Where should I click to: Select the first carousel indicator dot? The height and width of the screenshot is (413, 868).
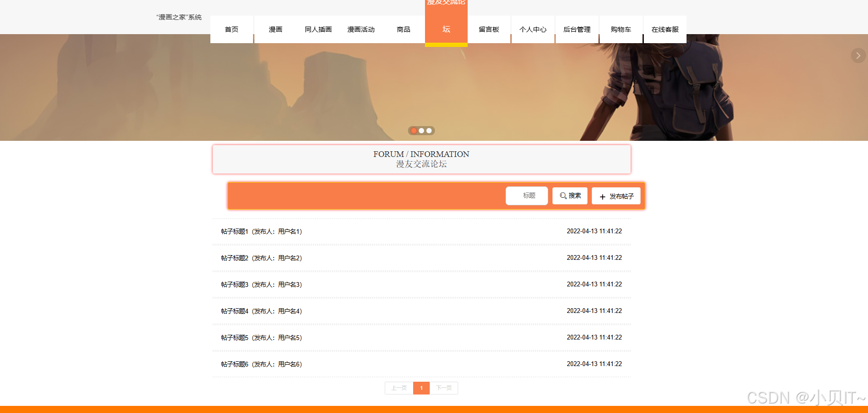pyautogui.click(x=414, y=130)
